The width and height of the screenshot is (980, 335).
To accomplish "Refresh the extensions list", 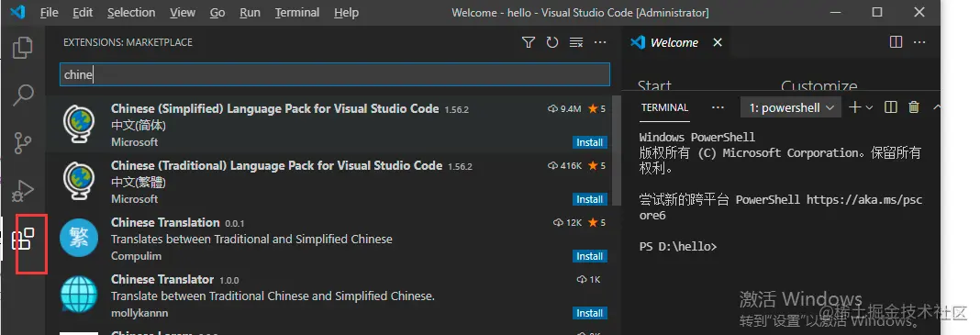I will click(x=551, y=42).
